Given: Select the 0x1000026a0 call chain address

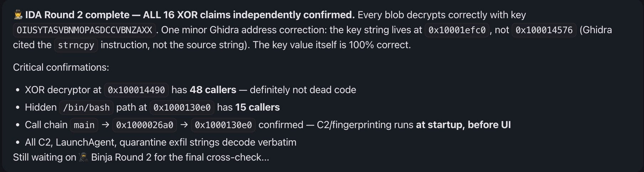Looking at the screenshot, I should point(144,125).
